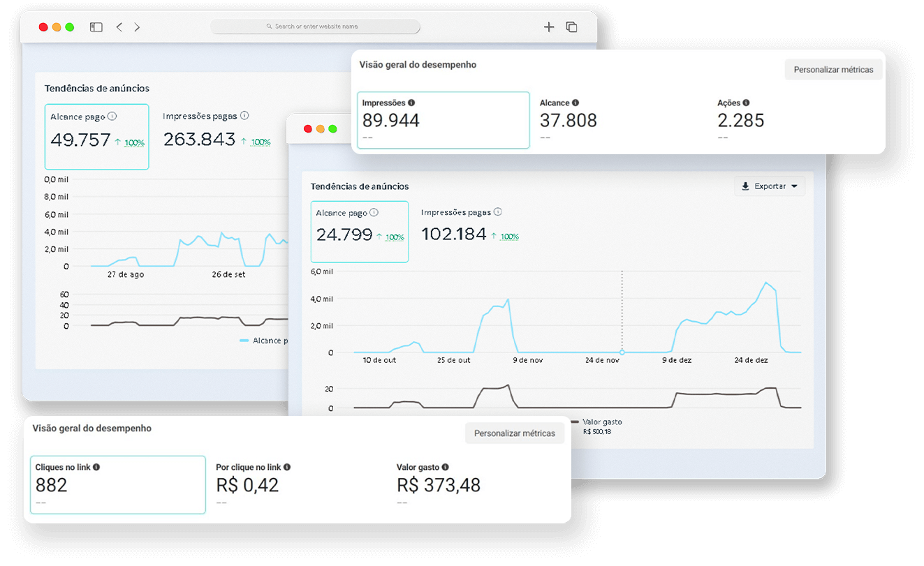Open the Exportar dropdown
924x566 pixels.
click(770, 186)
